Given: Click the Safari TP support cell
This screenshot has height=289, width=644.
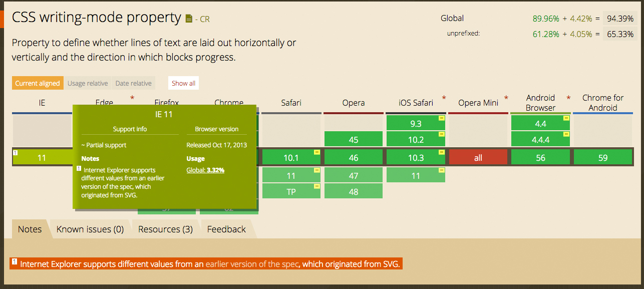Looking at the screenshot, I should 291,191.
